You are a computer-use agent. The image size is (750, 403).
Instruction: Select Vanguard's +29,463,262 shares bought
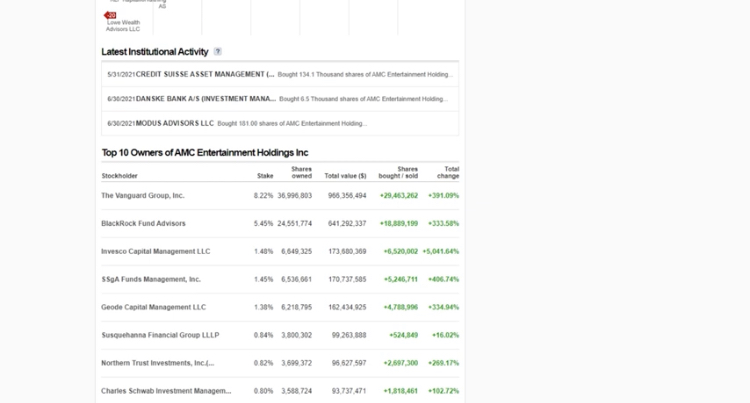pos(399,196)
